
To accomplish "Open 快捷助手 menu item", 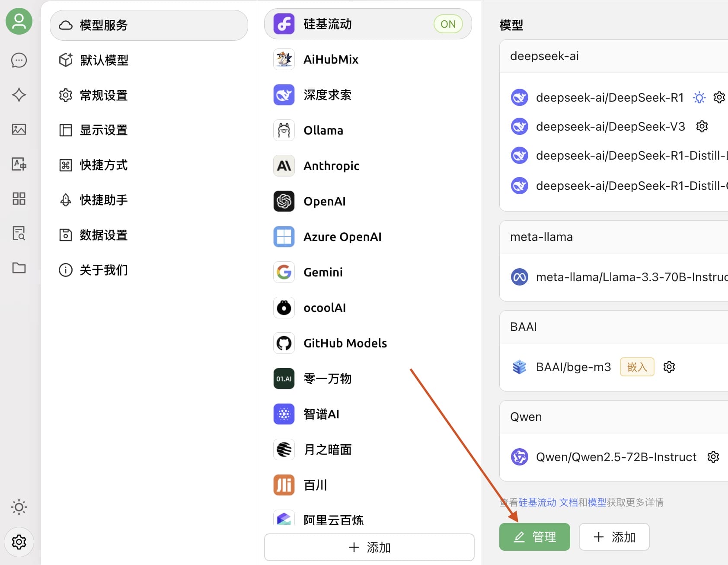I will tap(149, 200).
